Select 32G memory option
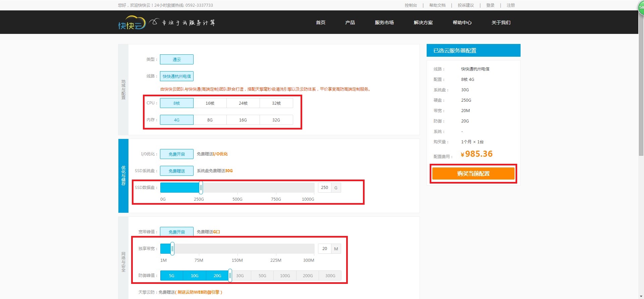Viewport: 644px width, 299px height. click(x=276, y=120)
